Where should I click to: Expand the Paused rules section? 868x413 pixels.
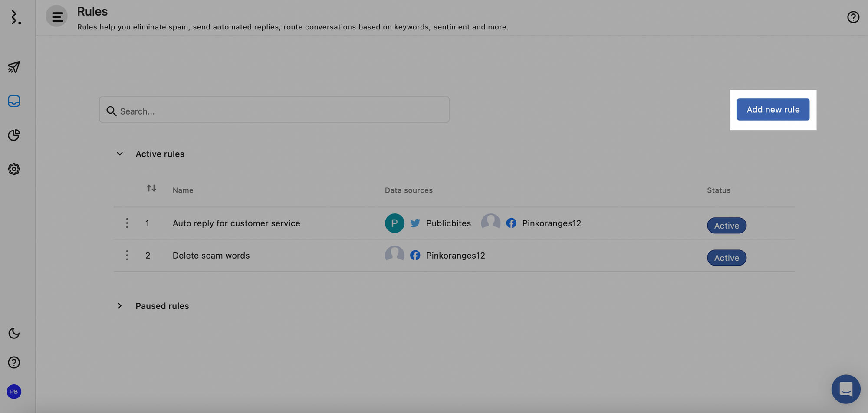(x=120, y=306)
